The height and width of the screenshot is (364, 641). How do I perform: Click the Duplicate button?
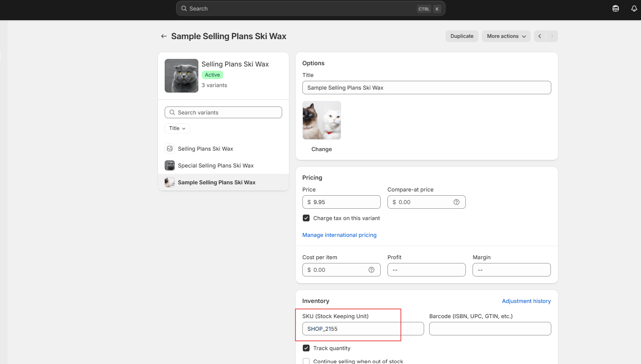[x=462, y=36]
